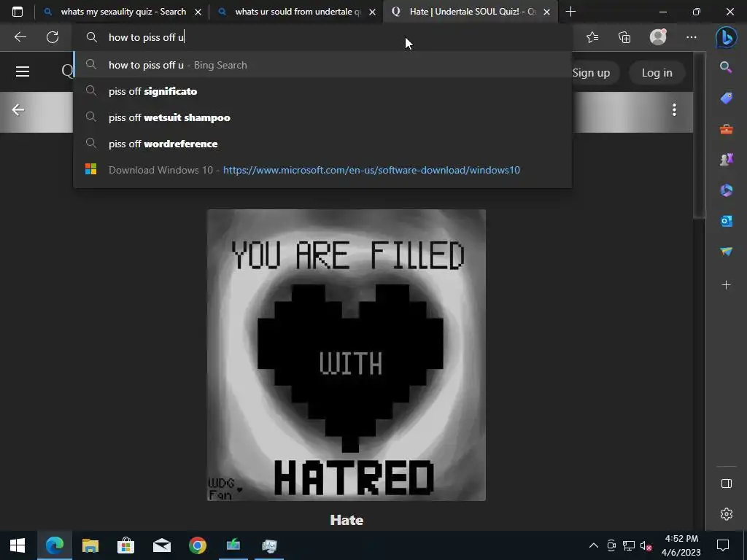
Task: Open the sidebar Outlook icon
Action: [726, 221]
